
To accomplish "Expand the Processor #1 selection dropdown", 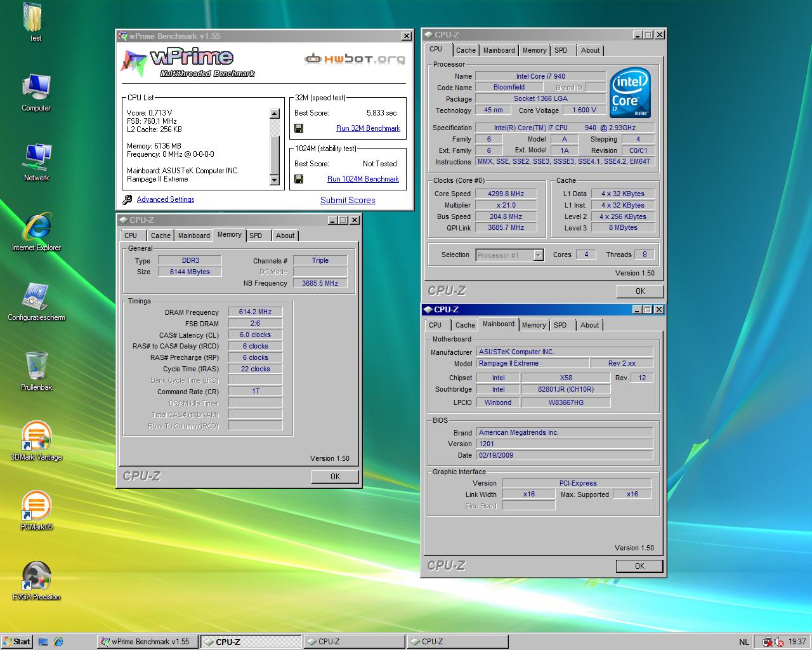I will [538, 255].
